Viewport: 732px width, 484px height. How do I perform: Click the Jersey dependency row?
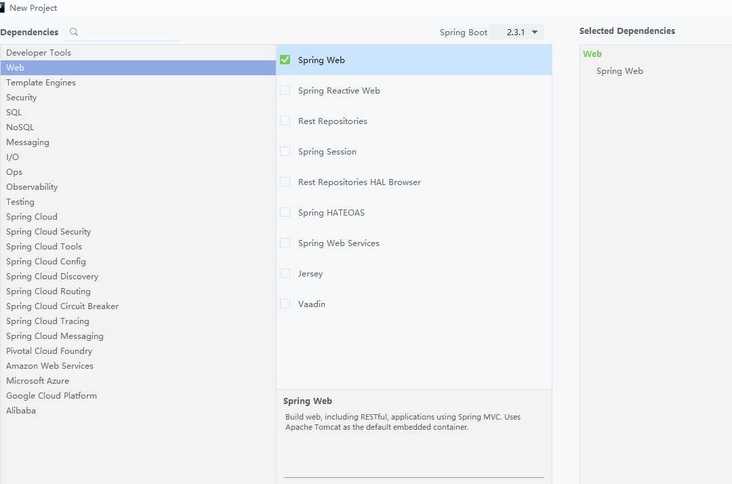coord(310,274)
